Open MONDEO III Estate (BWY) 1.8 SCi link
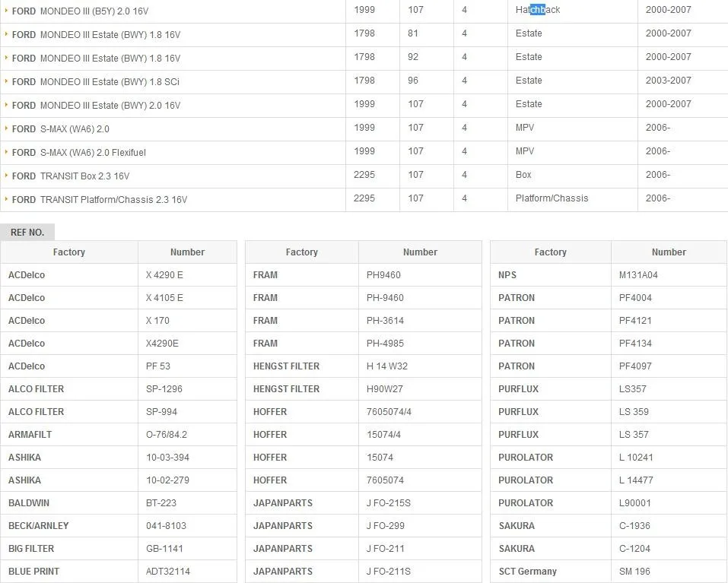Viewport: 728px width, 583px height. (95, 82)
